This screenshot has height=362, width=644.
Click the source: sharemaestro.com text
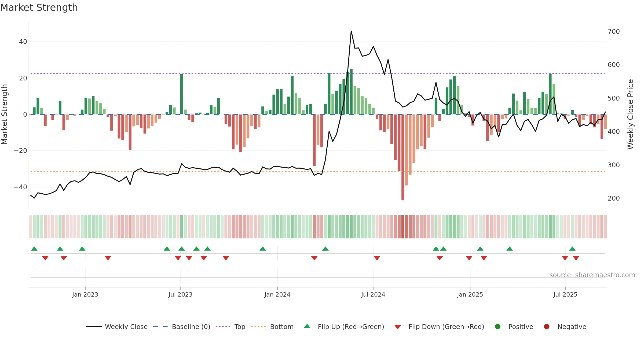point(592,275)
